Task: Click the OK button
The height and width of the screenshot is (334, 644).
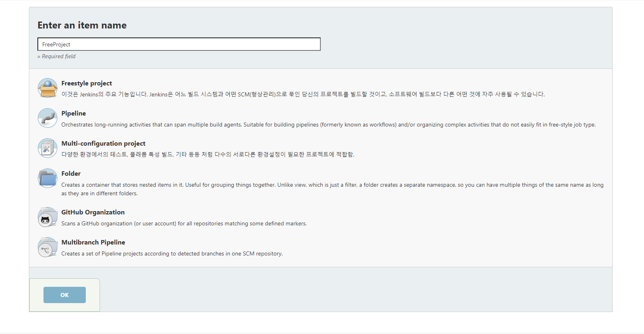Action: tap(65, 295)
